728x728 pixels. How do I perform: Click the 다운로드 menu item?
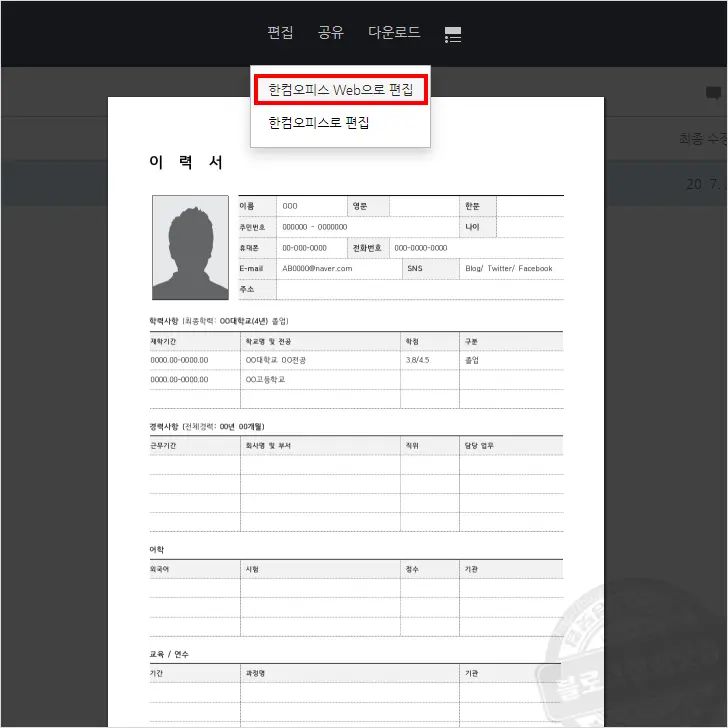[394, 32]
